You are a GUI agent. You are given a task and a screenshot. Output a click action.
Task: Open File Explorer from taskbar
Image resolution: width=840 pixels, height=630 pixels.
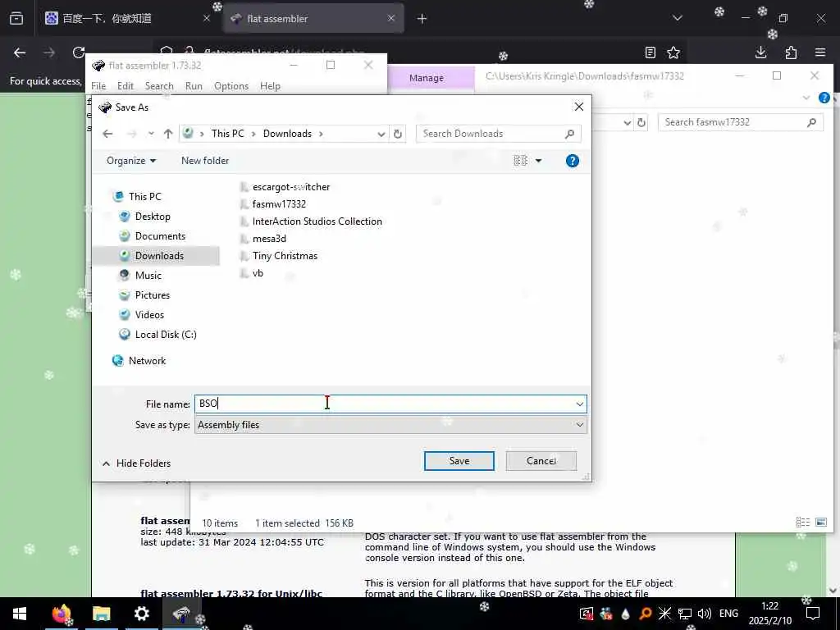[x=101, y=614]
